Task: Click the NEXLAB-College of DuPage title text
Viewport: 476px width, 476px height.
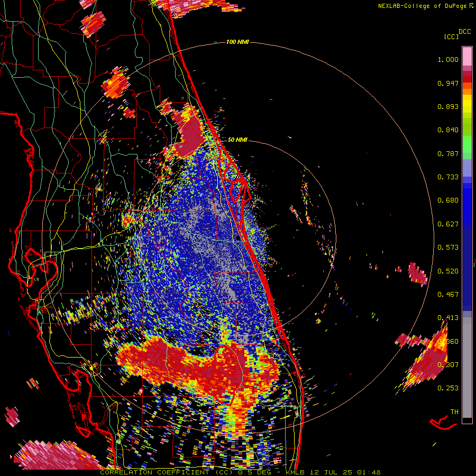Action: [x=423, y=6]
